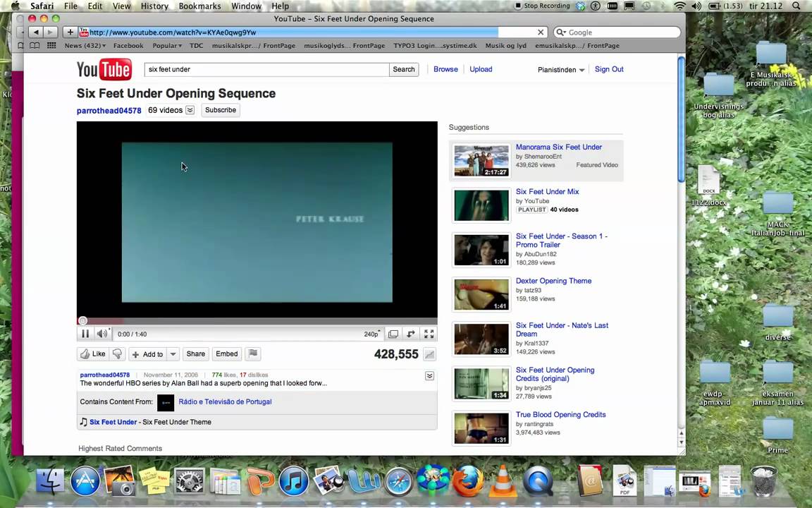Open QuickTime Player from the Dock
The image size is (812, 508).
click(538, 480)
